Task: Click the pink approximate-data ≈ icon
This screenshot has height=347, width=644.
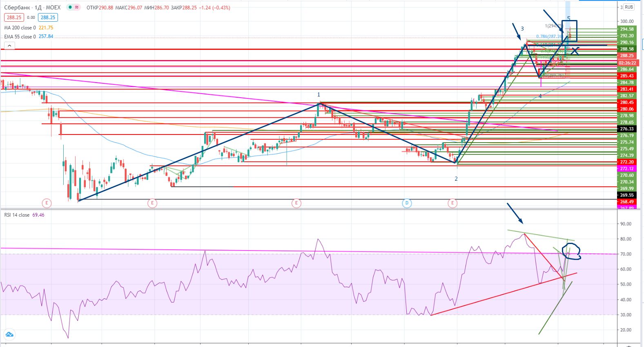Action: 77,7
